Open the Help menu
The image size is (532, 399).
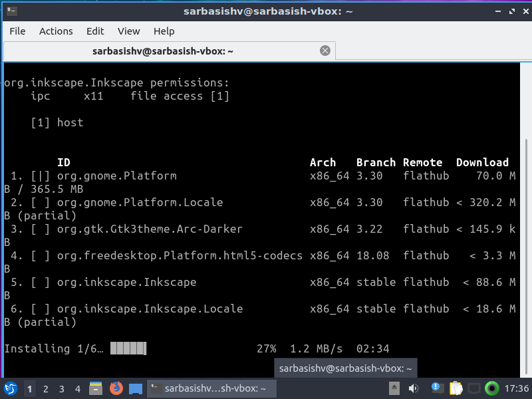pyautogui.click(x=164, y=31)
